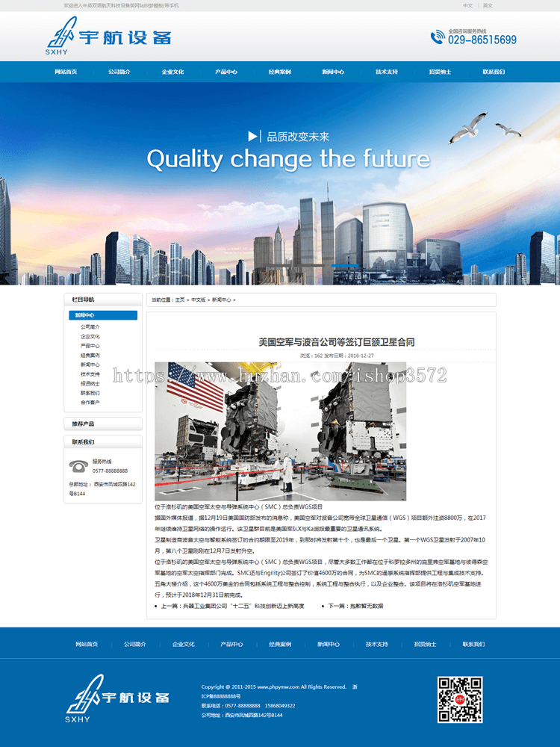Open 产品中心 in footer navigation
The image size is (560, 747).
coord(232,644)
